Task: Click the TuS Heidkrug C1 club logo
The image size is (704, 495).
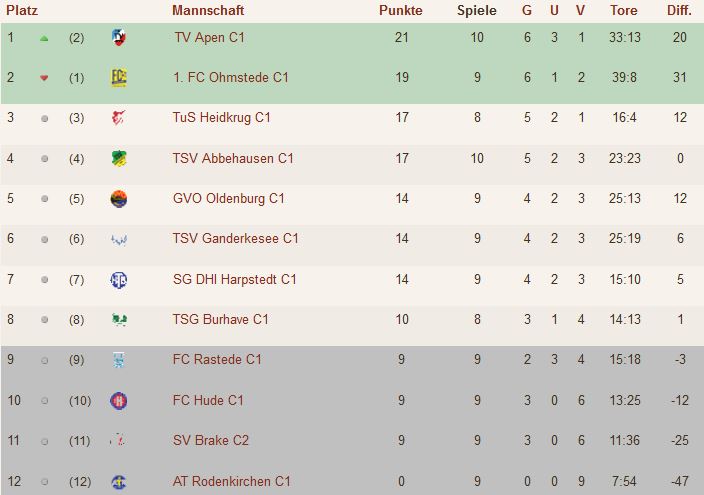Action: click(119, 118)
